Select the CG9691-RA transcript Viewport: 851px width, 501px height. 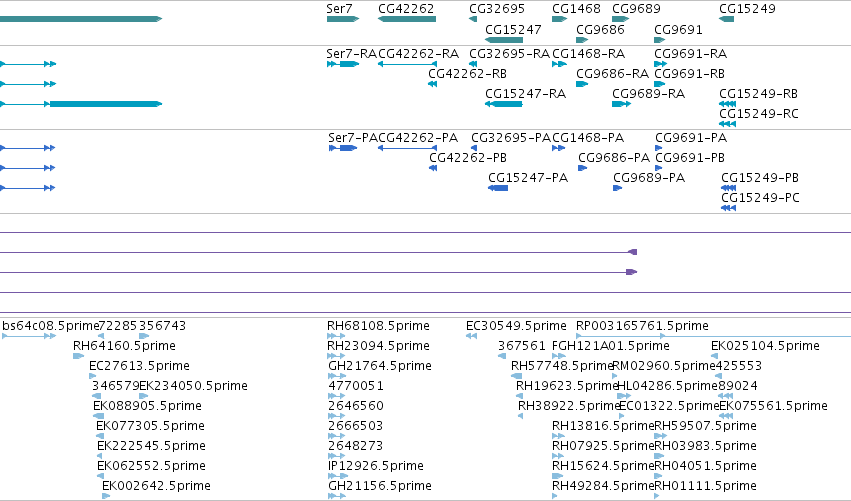pyautogui.click(x=660, y=64)
